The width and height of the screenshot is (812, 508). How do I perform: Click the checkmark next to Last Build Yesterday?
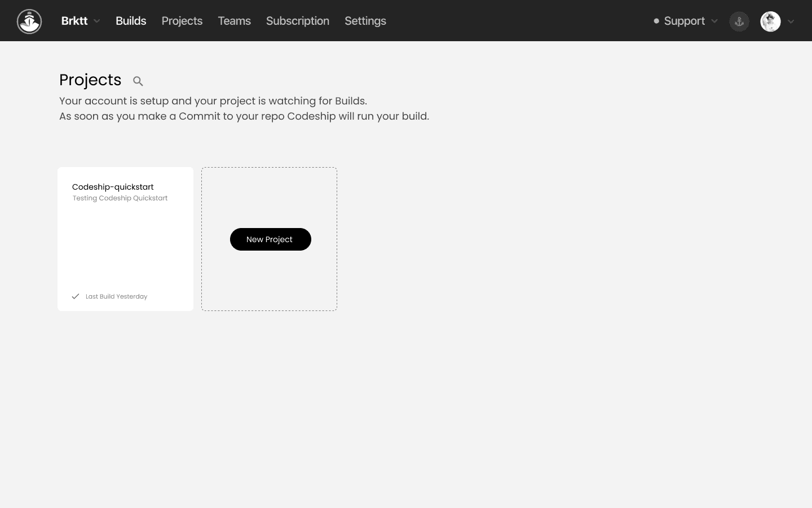click(76, 296)
